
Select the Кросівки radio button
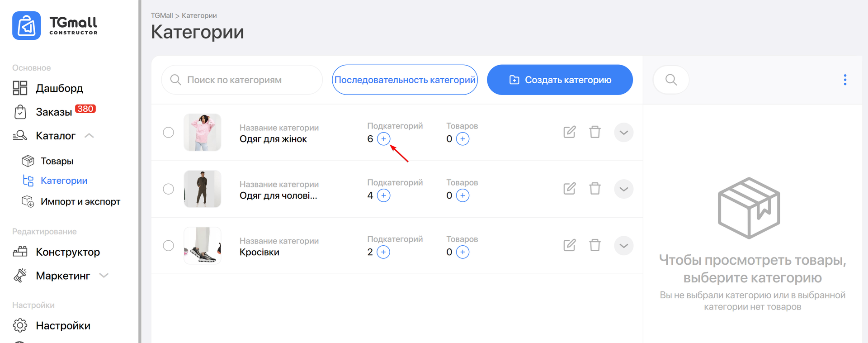coord(168,245)
